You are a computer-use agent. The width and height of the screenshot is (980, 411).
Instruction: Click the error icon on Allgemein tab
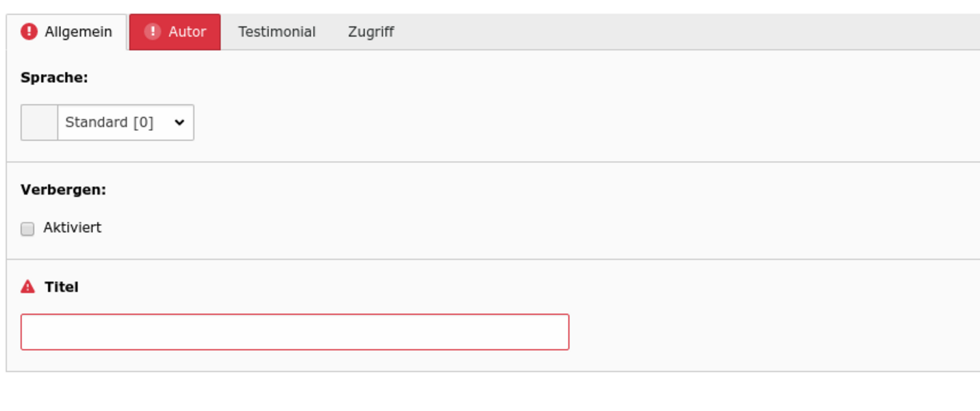pyautogui.click(x=29, y=32)
